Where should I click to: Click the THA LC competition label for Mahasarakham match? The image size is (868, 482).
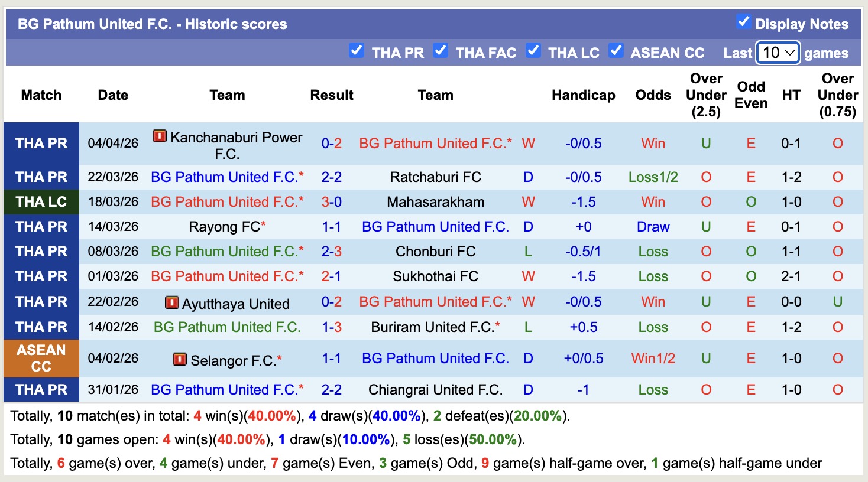pos(41,201)
